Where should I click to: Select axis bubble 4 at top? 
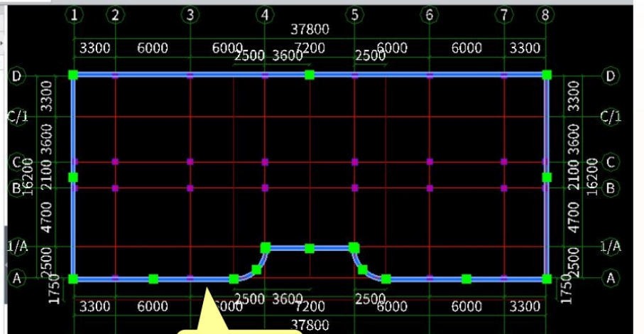coord(265,15)
